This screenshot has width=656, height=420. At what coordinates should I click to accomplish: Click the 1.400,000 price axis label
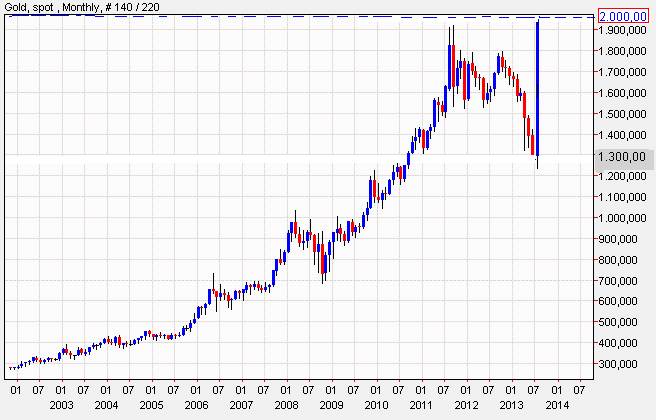tap(622, 135)
